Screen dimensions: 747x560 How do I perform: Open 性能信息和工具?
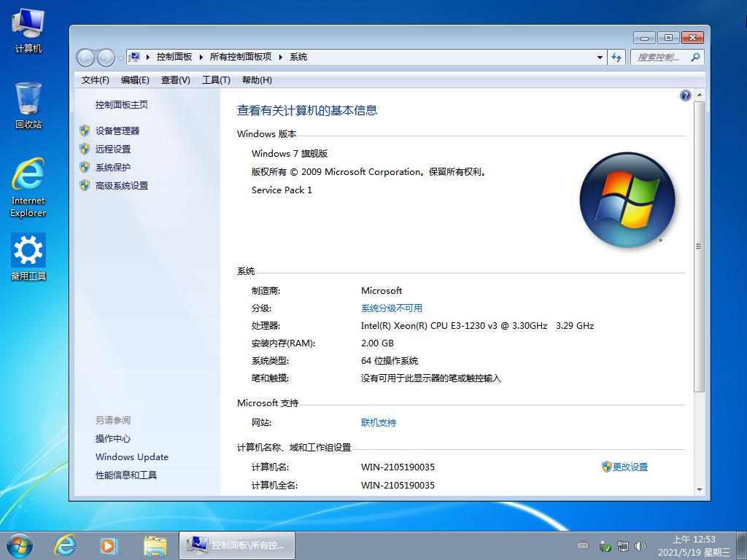click(126, 475)
